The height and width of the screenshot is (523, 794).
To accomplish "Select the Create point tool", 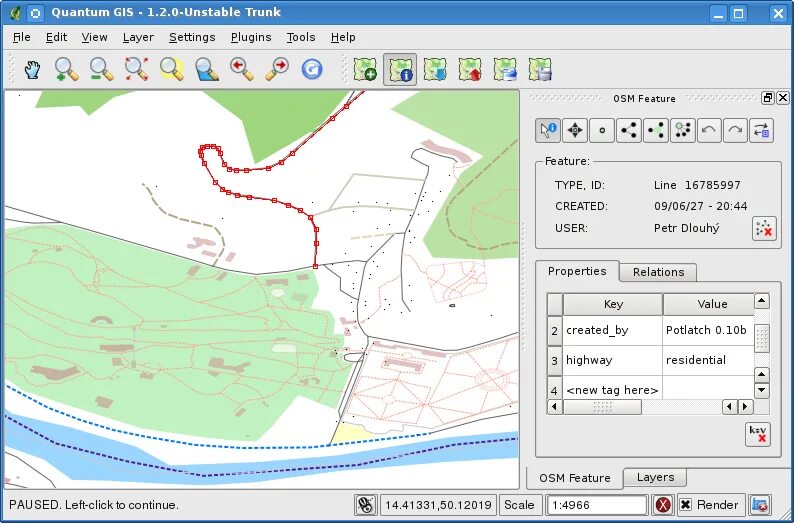I will tap(602, 130).
